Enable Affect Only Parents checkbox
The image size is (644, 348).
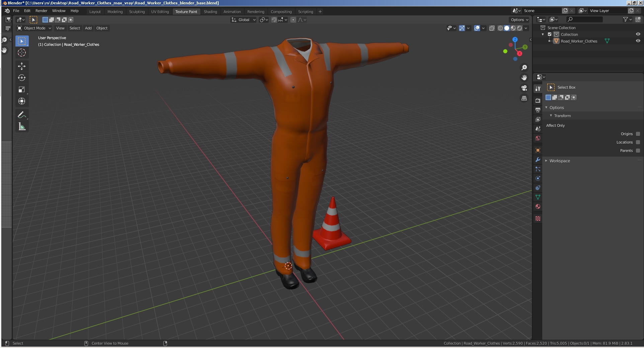click(x=638, y=151)
